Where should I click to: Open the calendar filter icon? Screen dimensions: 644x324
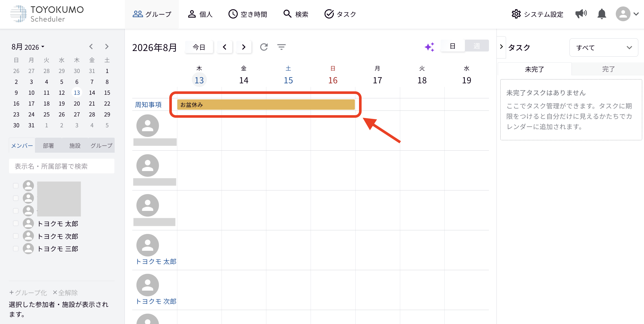point(281,47)
